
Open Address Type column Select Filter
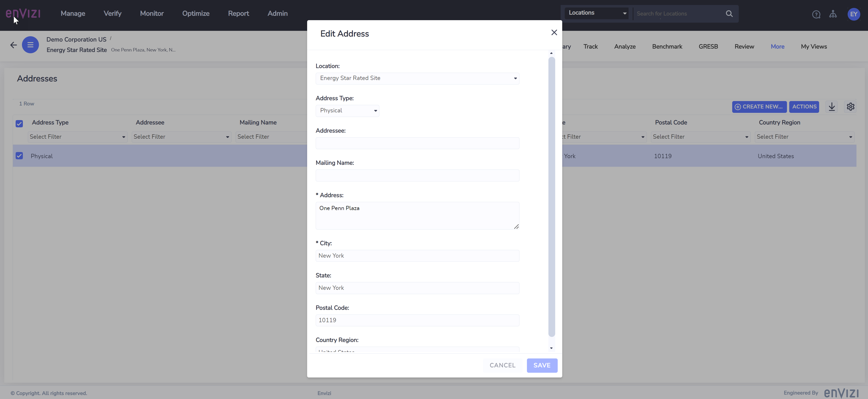pyautogui.click(x=77, y=137)
